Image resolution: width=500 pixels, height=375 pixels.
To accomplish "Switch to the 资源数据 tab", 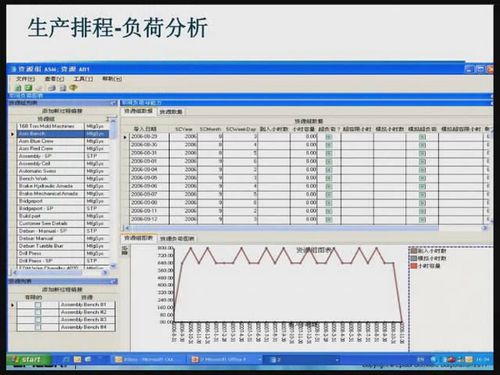I will [x=171, y=112].
